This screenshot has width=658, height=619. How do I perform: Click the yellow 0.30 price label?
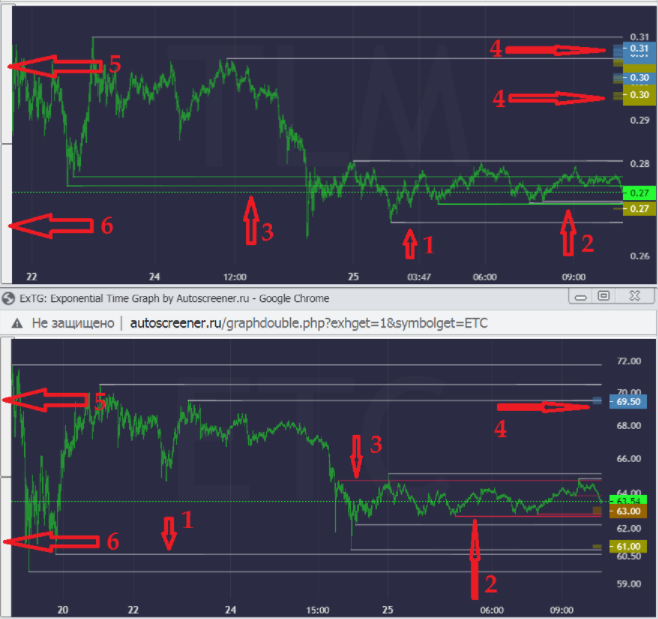(x=639, y=95)
